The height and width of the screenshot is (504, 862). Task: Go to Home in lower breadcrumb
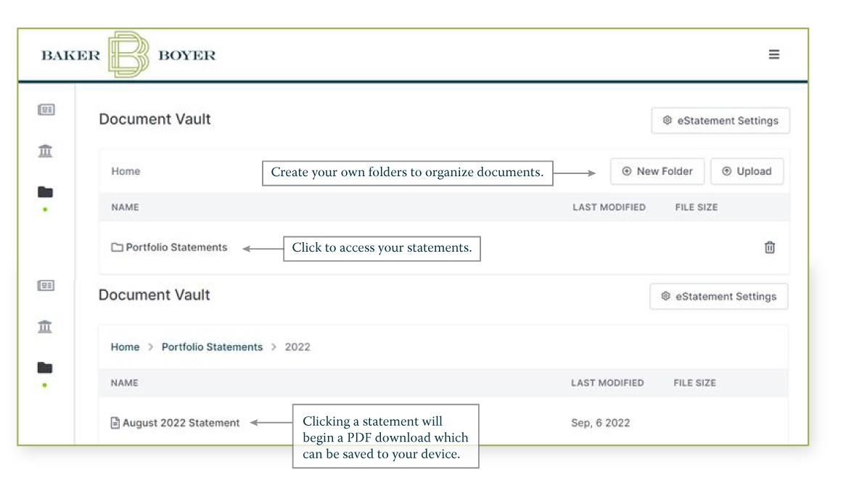point(125,347)
